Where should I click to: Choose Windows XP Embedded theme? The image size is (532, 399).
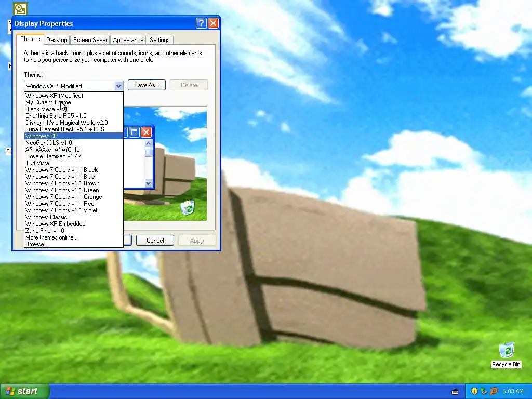(74, 224)
